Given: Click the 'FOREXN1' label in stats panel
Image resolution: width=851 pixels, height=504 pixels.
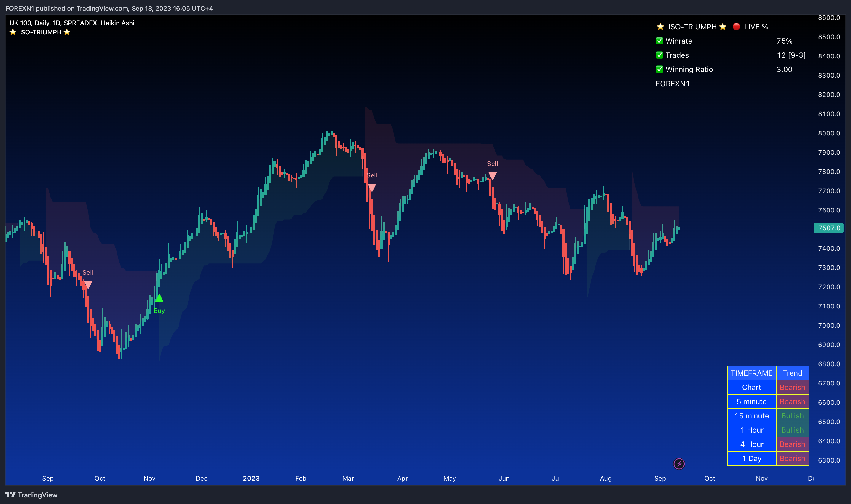Looking at the screenshot, I should 672,84.
